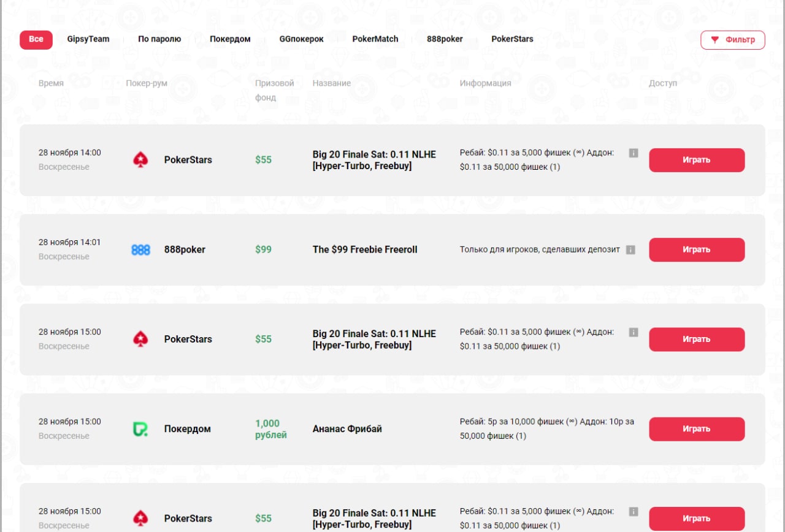The width and height of the screenshot is (785, 532).
Task: Click the 888poker logo icon
Action: pyautogui.click(x=140, y=250)
